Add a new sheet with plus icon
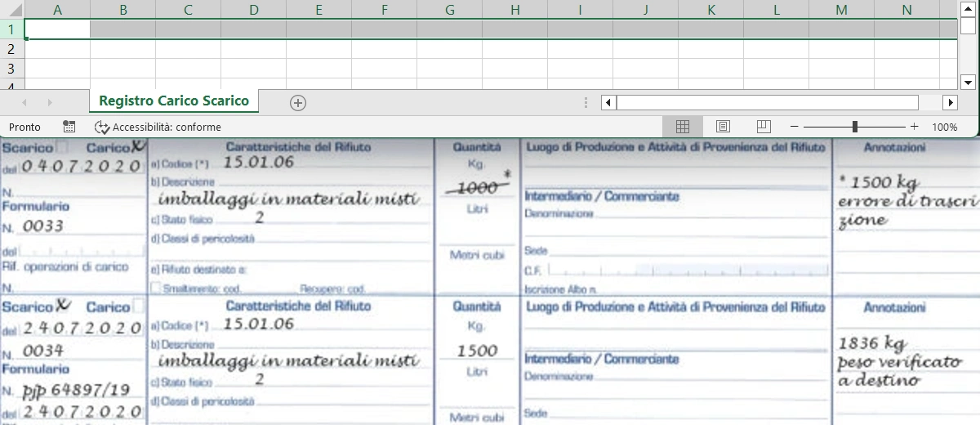980x425 pixels. coord(298,102)
